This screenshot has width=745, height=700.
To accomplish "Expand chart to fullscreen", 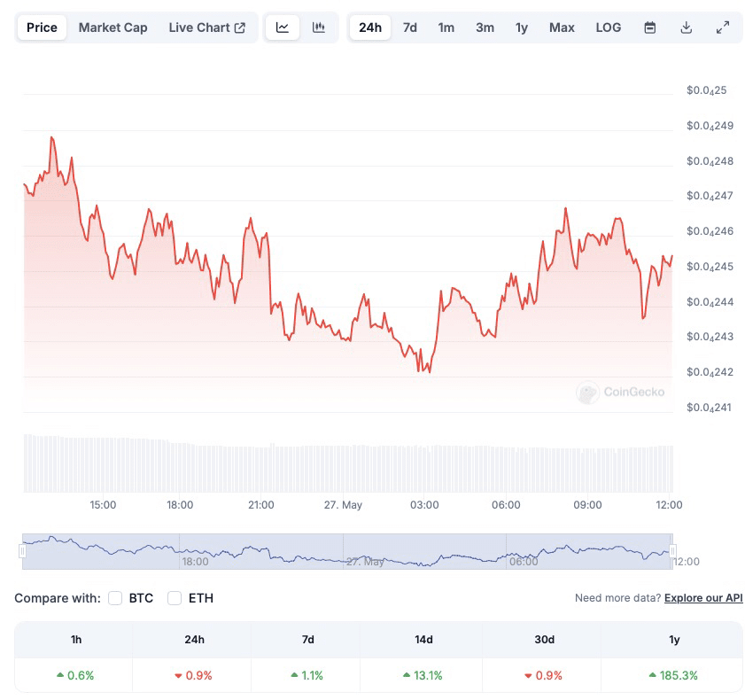I will (723, 27).
